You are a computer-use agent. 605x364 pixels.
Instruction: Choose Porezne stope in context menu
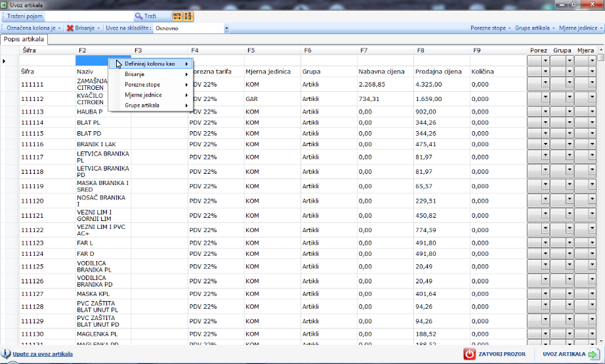151,85
